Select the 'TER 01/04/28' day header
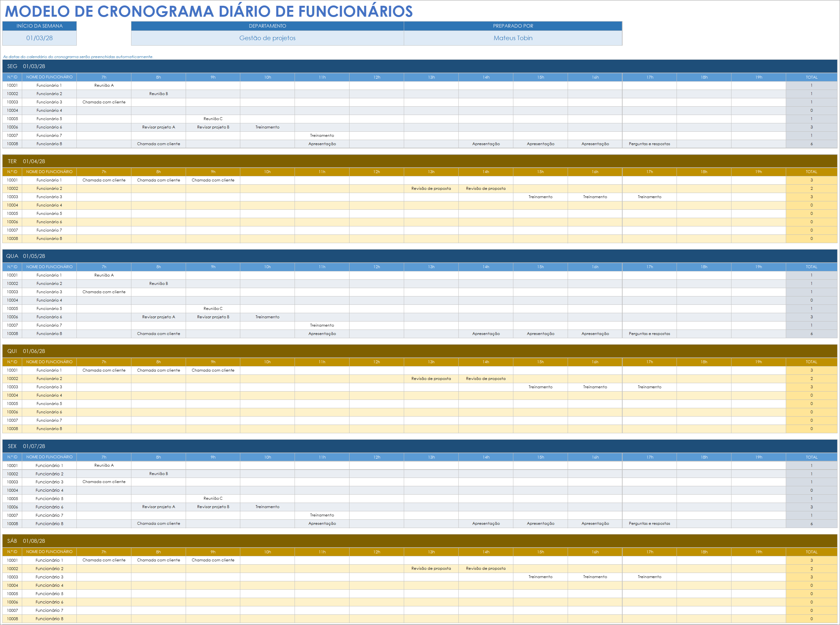This screenshot has width=840, height=625. tap(420, 161)
